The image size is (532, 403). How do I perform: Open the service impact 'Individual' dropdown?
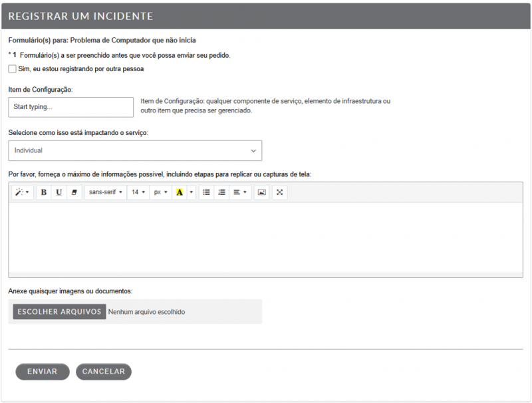(x=135, y=150)
